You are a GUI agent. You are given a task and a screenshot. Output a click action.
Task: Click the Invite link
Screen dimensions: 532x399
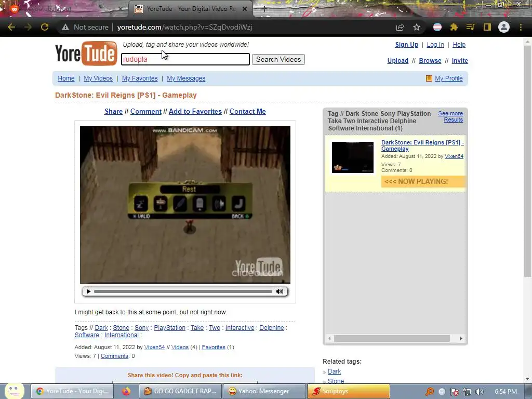tap(460, 60)
